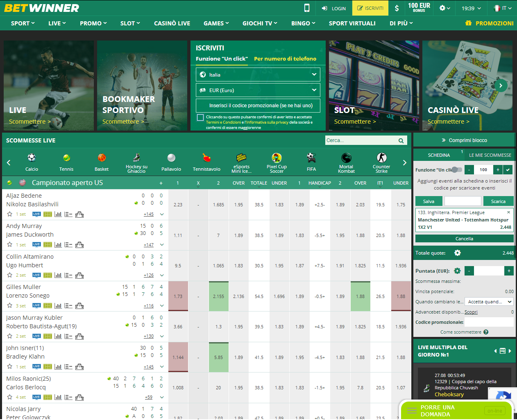Open the 19:39 time dropdown
This screenshot has width=517, height=420.
[471, 8]
